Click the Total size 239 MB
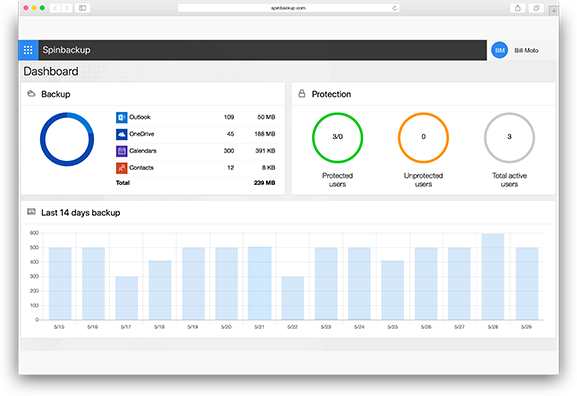 pos(265,183)
